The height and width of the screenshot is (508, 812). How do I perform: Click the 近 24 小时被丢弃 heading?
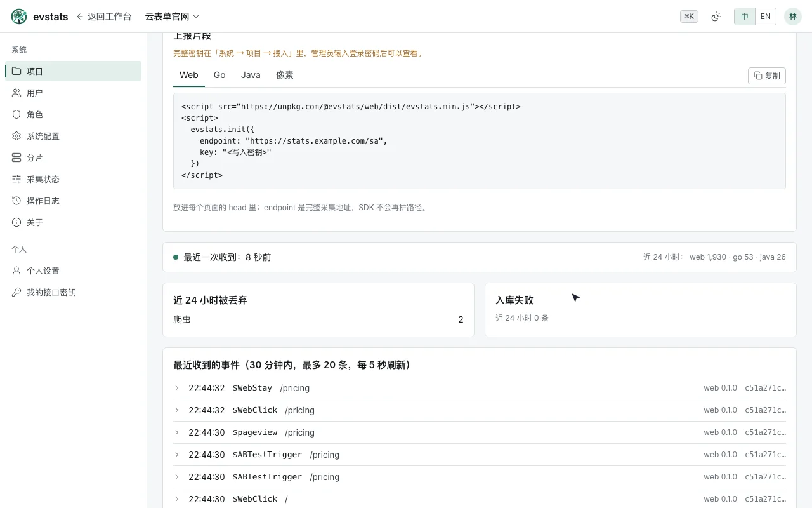(210, 300)
